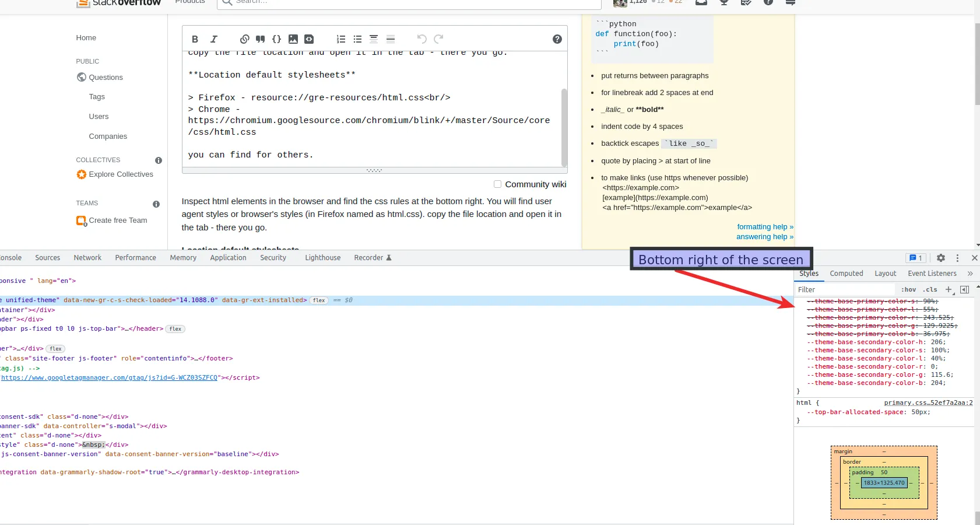The image size is (980, 525).
Task: Insert a hyperlink using the editor toolbar
Action: [245, 39]
